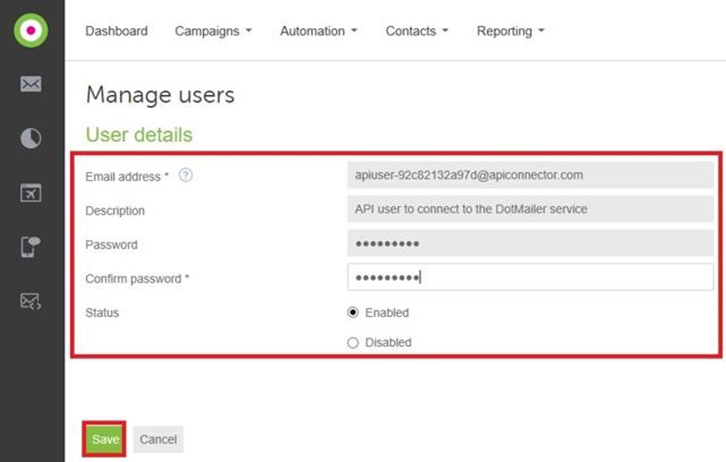Click inside the Password field
The width and height of the screenshot is (726, 462).
point(529,244)
